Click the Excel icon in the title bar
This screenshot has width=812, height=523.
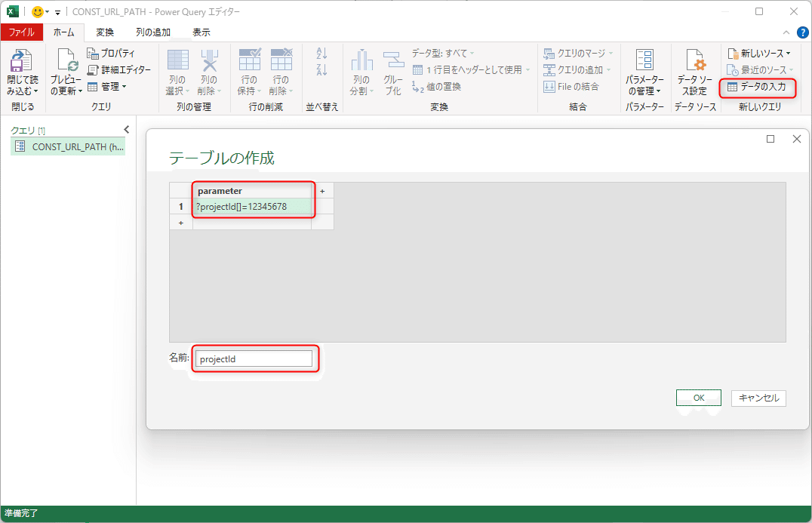click(12, 11)
